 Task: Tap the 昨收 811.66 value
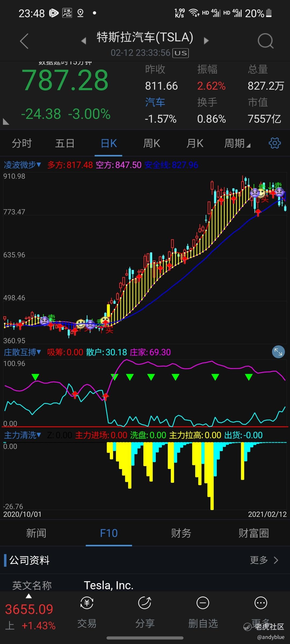point(161,86)
